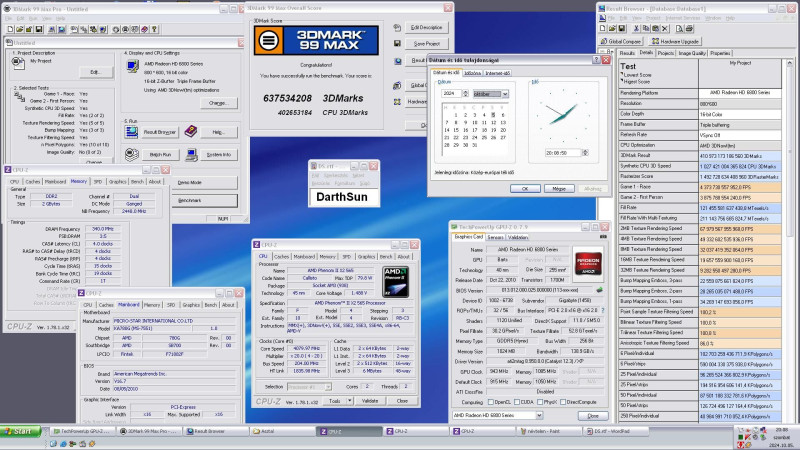800x450 pixels.
Task: Click Paste icon in Result Browser toolbar
Action: (656, 29)
